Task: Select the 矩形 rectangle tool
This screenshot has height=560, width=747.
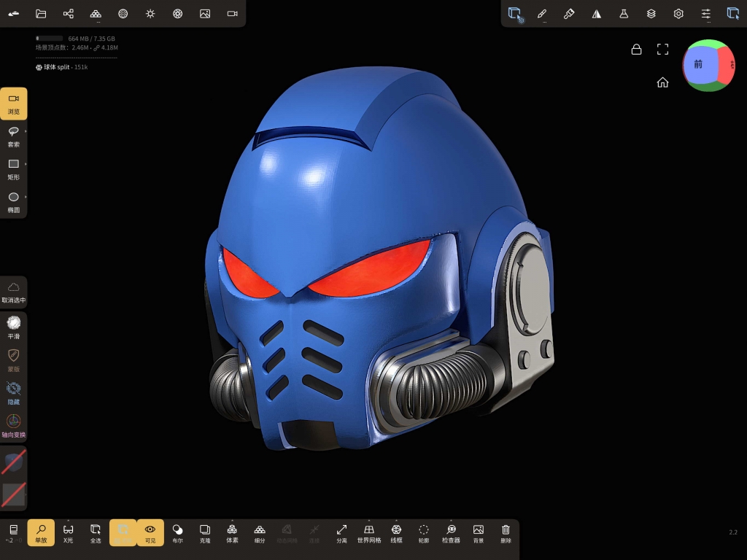Action: tap(14, 169)
